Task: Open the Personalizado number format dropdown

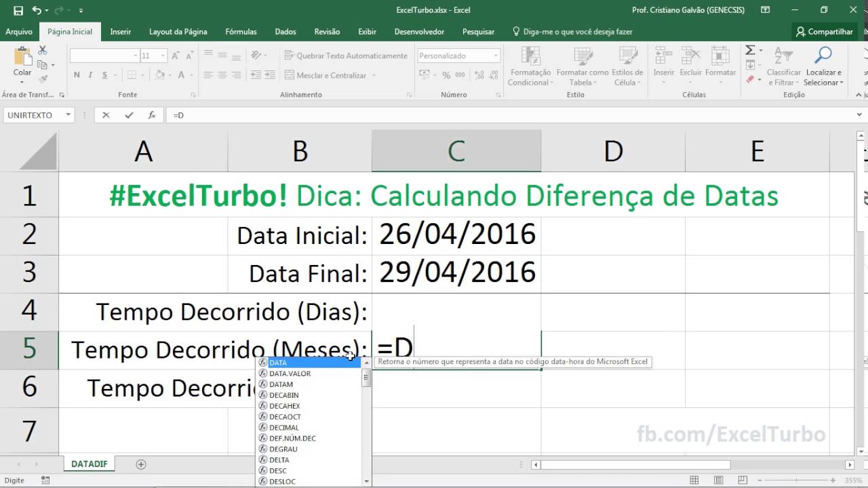Action: tap(496, 56)
